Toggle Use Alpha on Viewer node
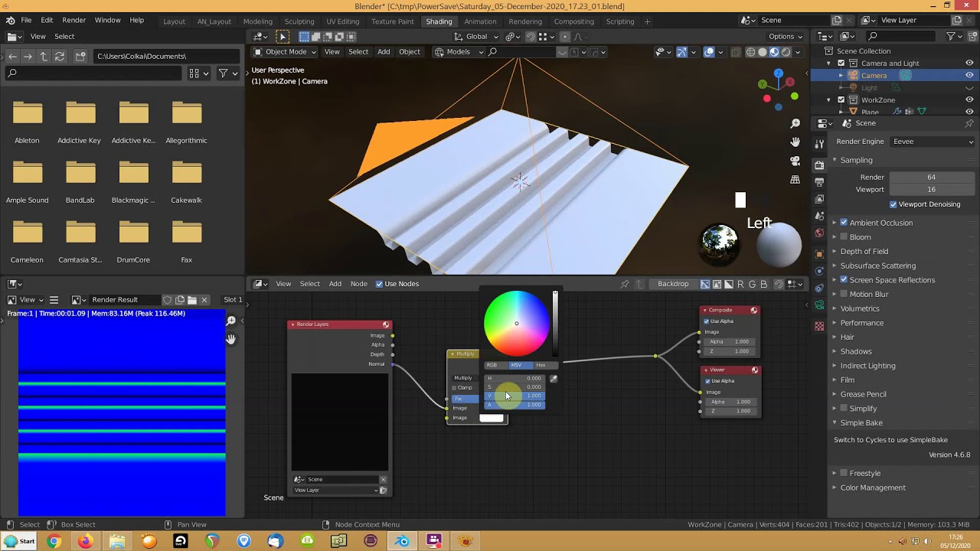Screen dimensions: 980x551 click(x=707, y=381)
